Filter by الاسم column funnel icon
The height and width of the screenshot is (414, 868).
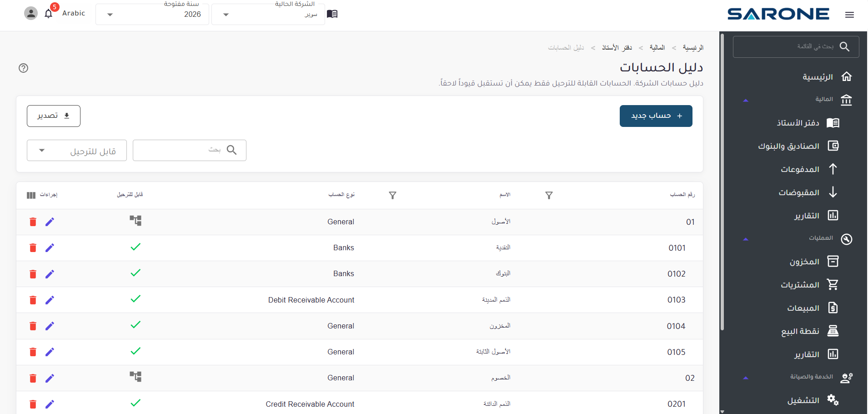pyautogui.click(x=549, y=195)
